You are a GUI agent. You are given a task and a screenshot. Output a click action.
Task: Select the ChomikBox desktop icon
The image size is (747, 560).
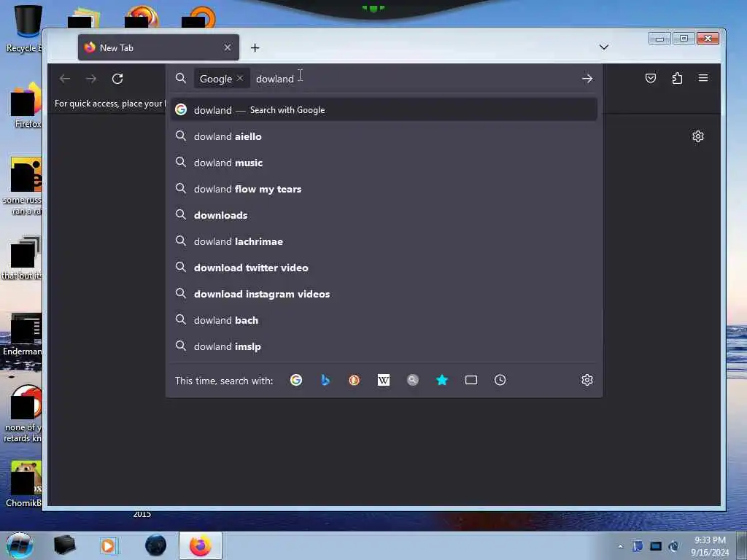click(x=24, y=484)
